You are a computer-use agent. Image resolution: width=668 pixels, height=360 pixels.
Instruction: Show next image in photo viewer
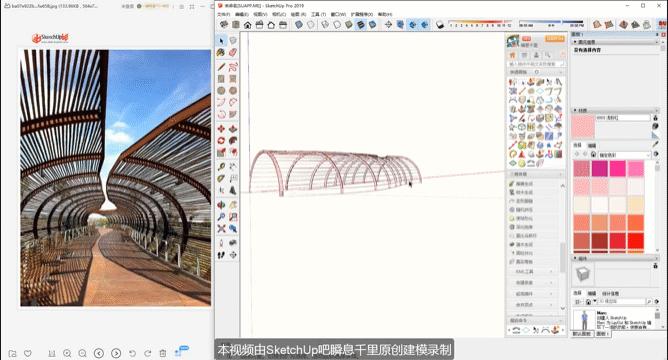tap(116, 353)
